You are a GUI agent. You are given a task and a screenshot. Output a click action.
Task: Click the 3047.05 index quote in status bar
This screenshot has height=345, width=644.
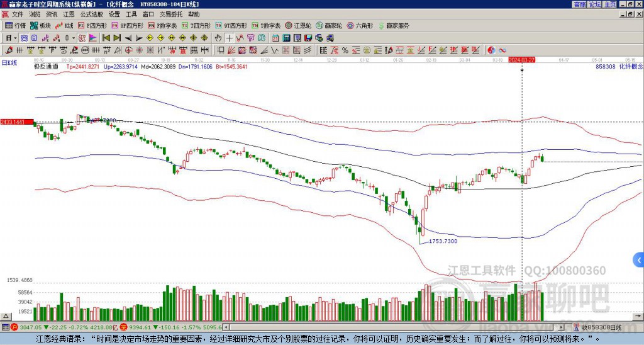(x=30, y=328)
